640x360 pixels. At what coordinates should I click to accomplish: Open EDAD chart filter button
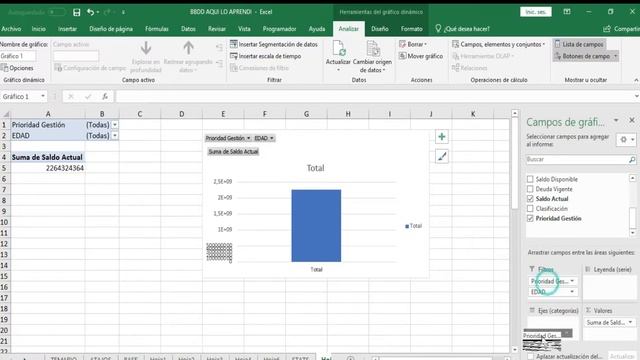[264, 138]
